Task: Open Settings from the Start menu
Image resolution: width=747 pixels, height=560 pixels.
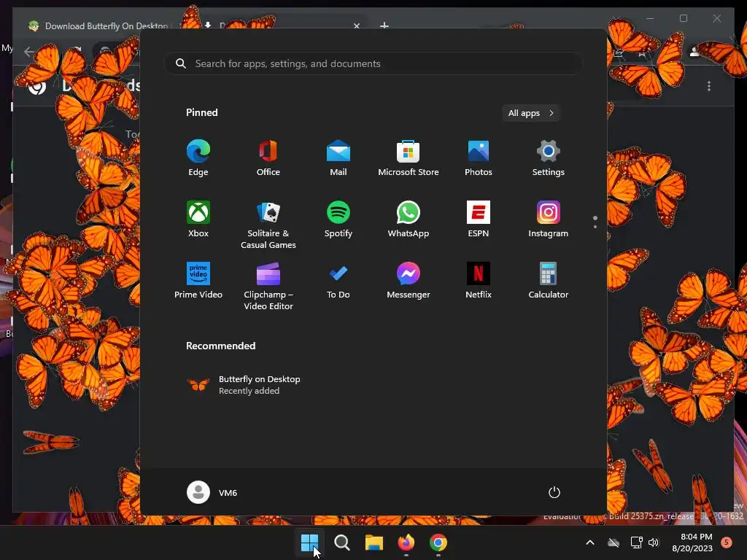Action: click(x=549, y=158)
